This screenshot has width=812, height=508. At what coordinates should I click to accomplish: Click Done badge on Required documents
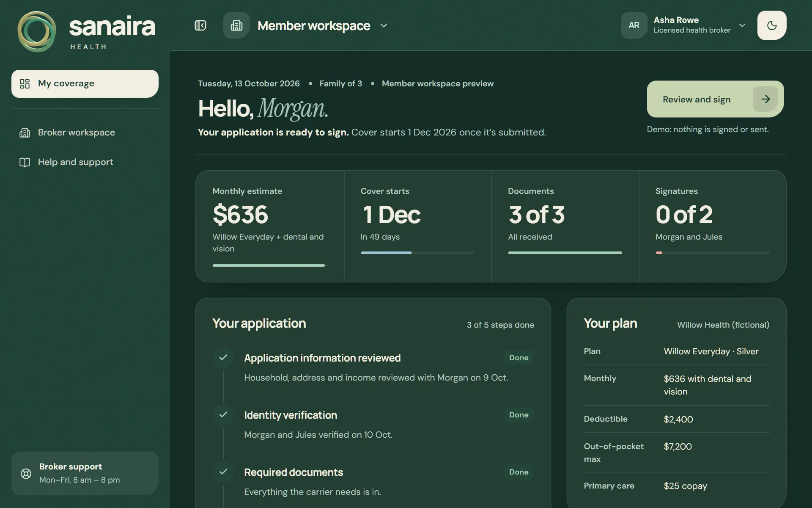coord(519,472)
